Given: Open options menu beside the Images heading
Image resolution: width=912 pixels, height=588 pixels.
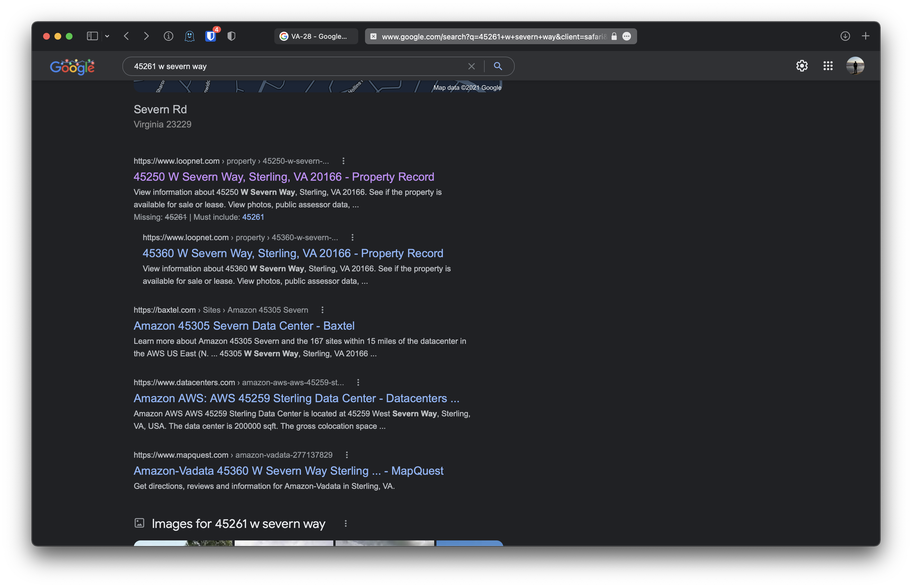Looking at the screenshot, I should pos(346,524).
